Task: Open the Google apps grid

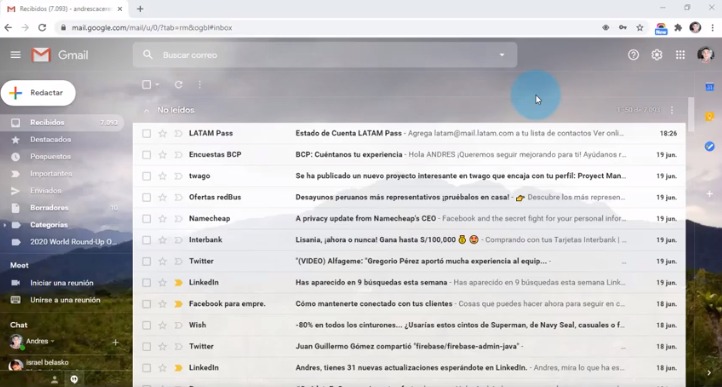Action: click(680, 55)
